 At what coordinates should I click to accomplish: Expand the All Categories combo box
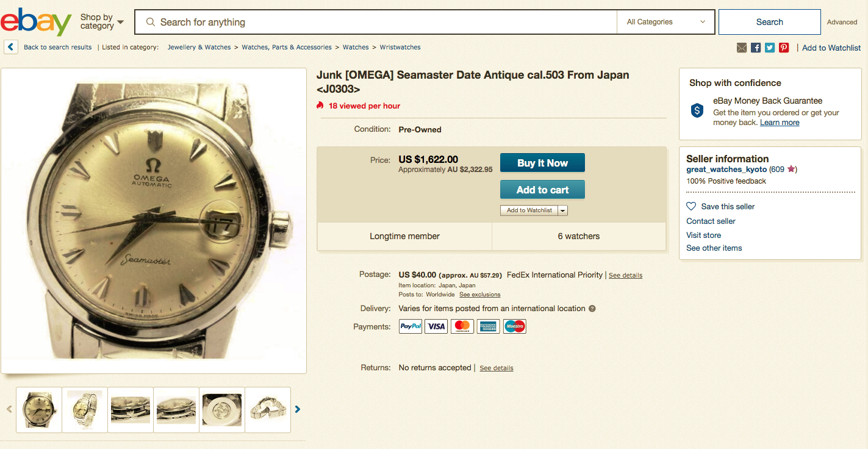(665, 22)
